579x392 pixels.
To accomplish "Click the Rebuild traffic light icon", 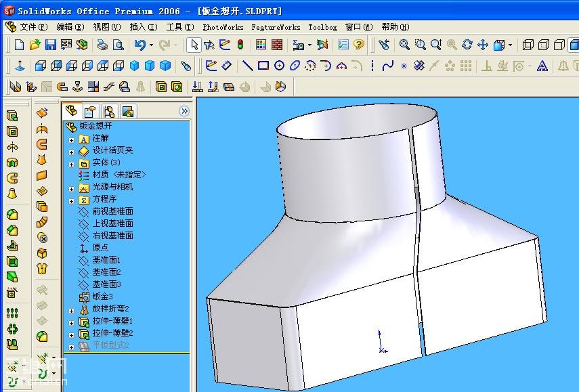I will point(240,45).
